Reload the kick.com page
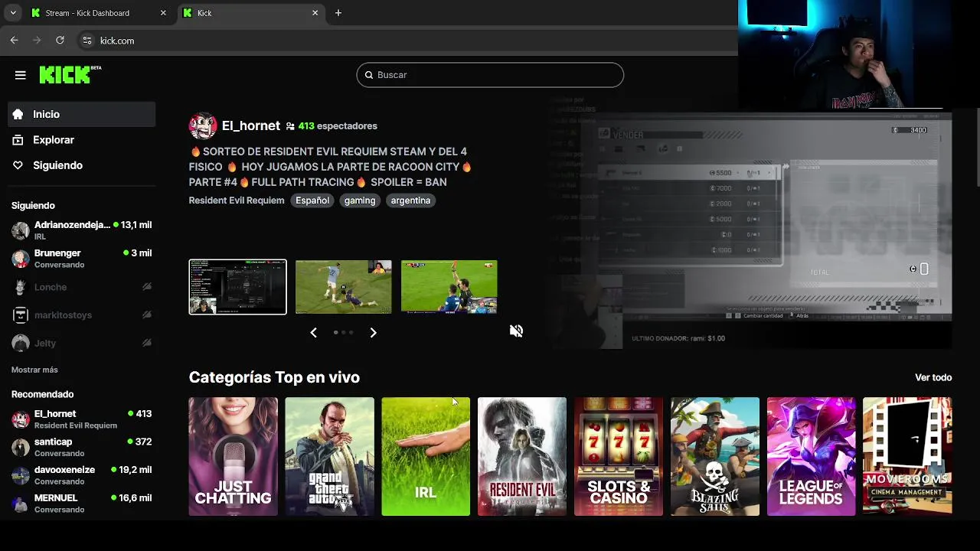The image size is (980, 551). (x=60, y=41)
